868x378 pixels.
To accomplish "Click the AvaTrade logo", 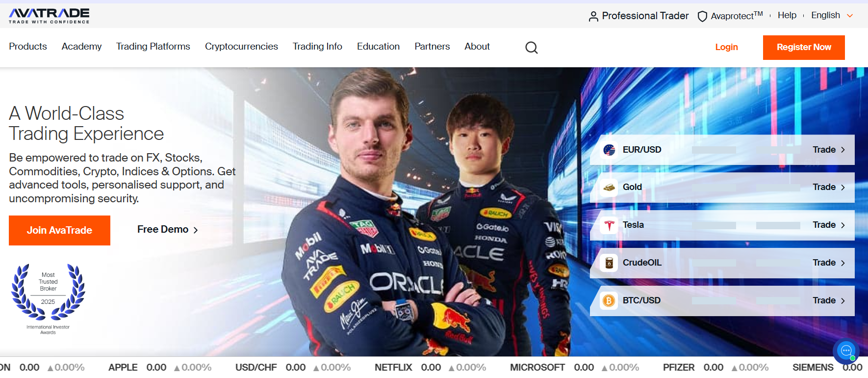I will [x=49, y=16].
